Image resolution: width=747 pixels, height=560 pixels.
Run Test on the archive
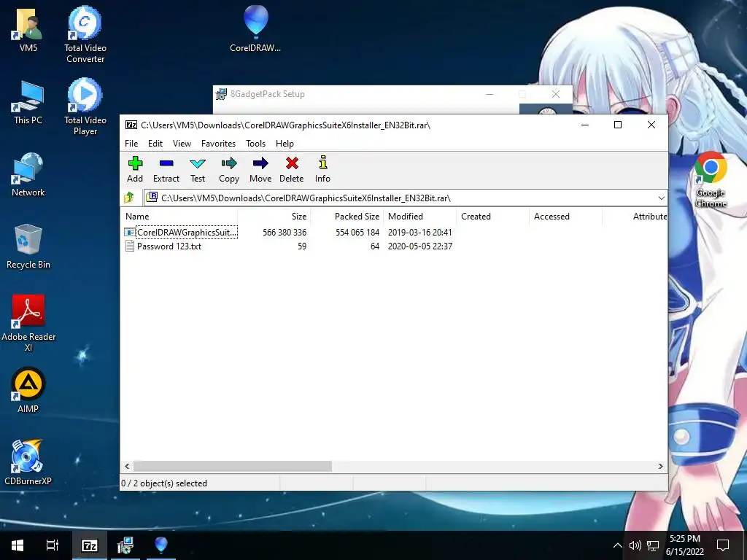197,169
